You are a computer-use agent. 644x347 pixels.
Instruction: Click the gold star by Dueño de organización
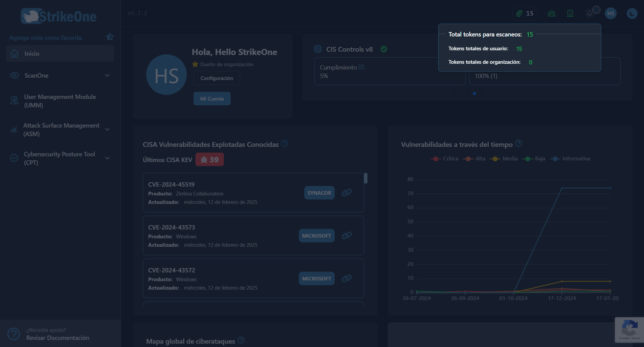195,64
